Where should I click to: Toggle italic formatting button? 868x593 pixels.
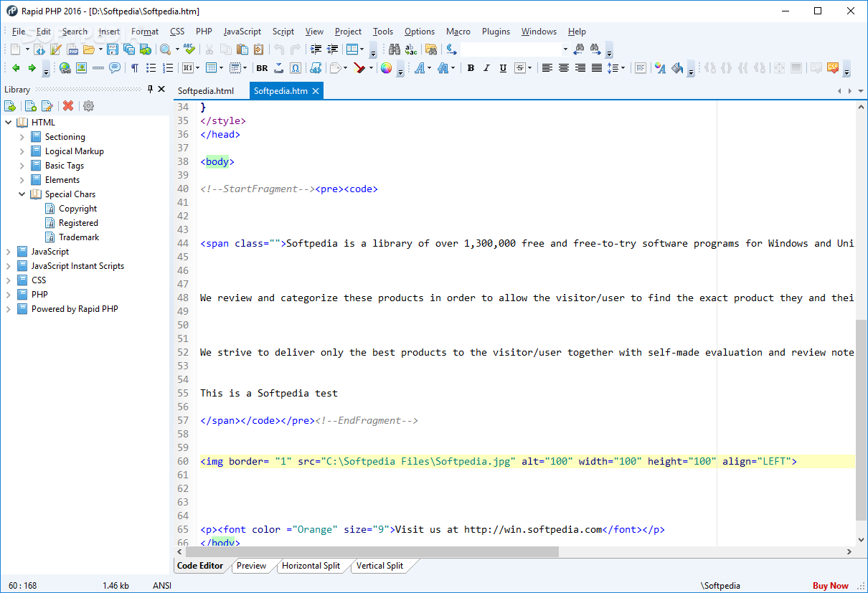tap(486, 68)
